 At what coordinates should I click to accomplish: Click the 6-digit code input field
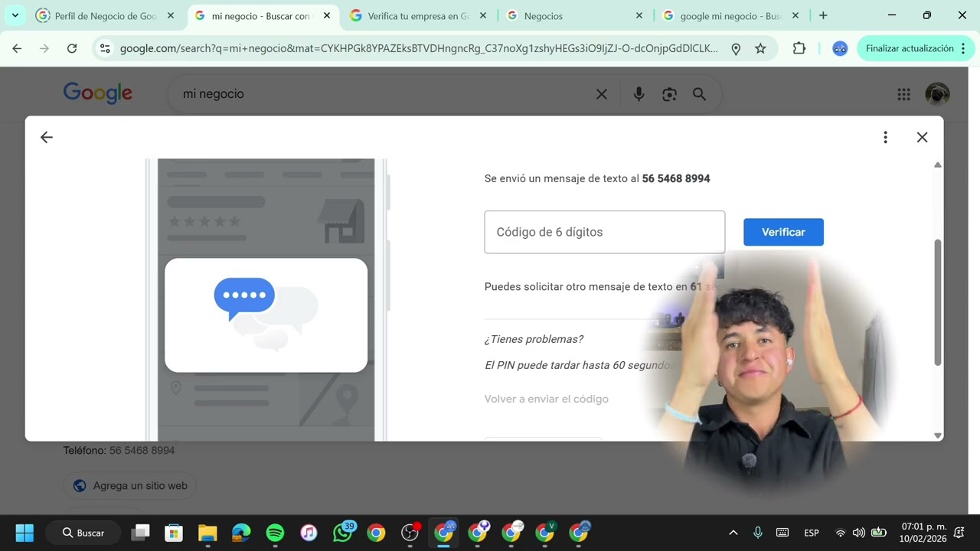tap(604, 232)
